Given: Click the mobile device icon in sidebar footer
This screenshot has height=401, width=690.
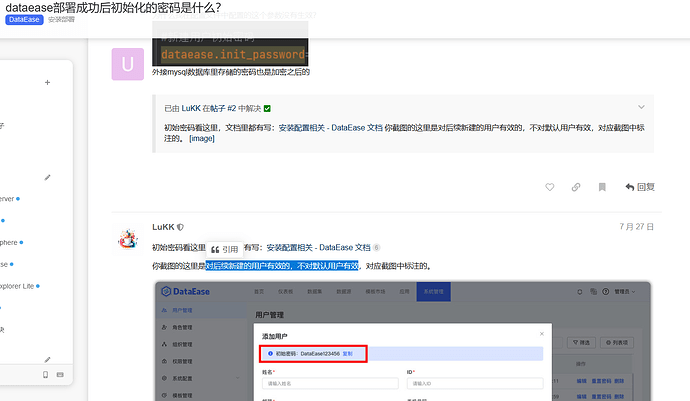Looking at the screenshot, I should (45, 375).
